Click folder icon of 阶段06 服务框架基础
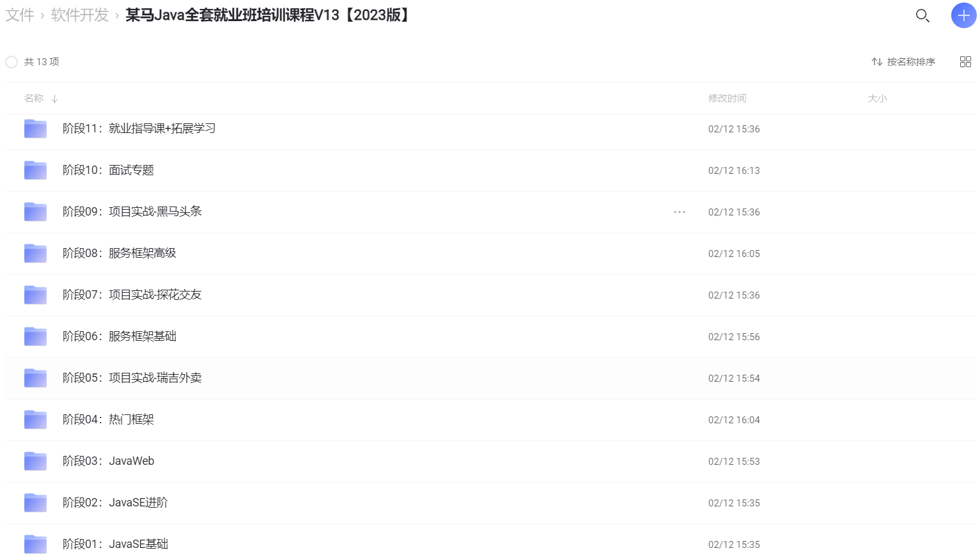 (35, 336)
